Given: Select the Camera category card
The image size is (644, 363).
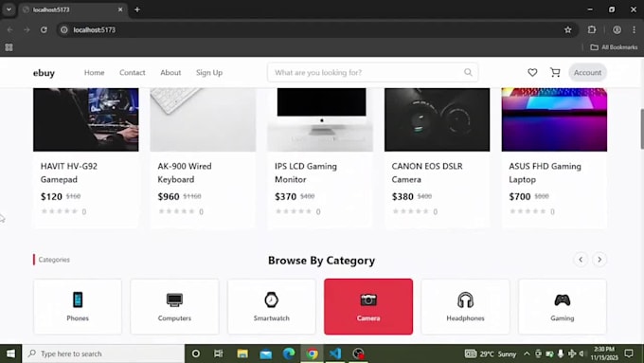Looking at the screenshot, I should tap(368, 306).
